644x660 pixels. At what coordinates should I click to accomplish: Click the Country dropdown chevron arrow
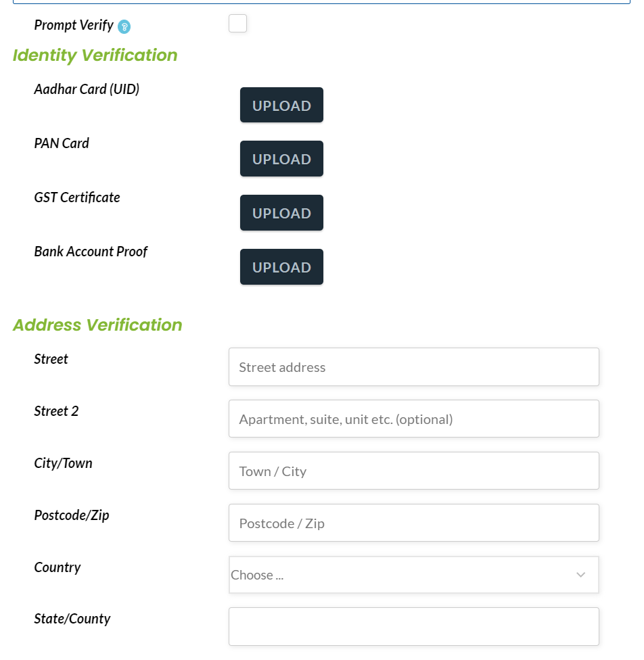point(581,575)
